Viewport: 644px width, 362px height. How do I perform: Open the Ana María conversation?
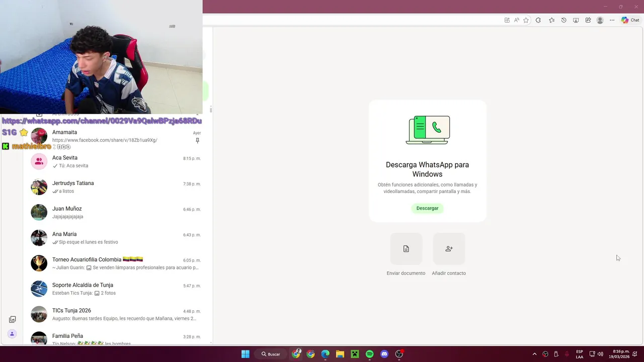pyautogui.click(x=117, y=238)
